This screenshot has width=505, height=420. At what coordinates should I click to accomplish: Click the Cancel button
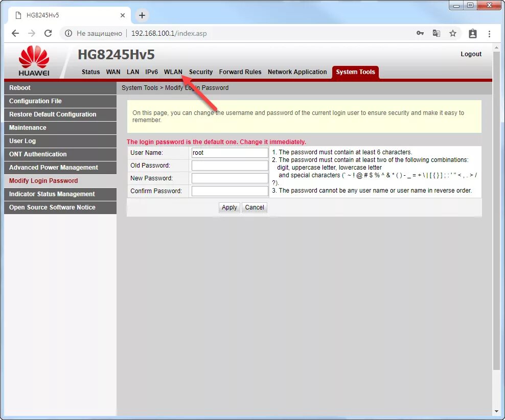click(255, 207)
